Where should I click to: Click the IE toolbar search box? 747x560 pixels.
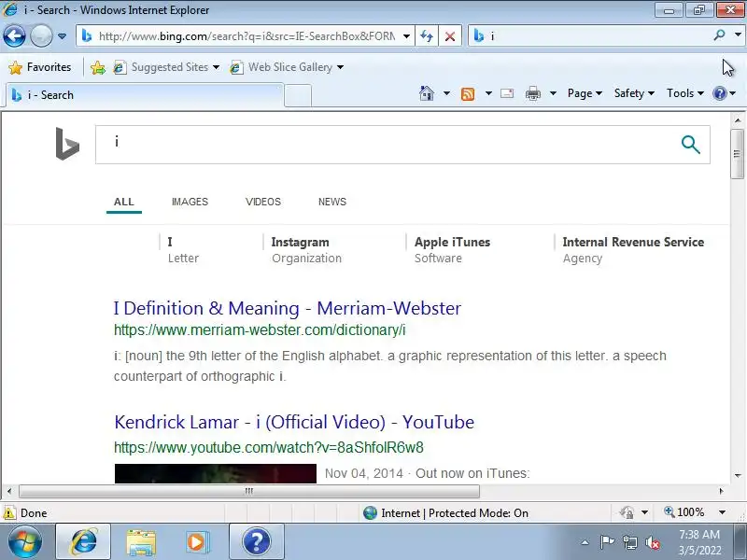[x=591, y=36]
